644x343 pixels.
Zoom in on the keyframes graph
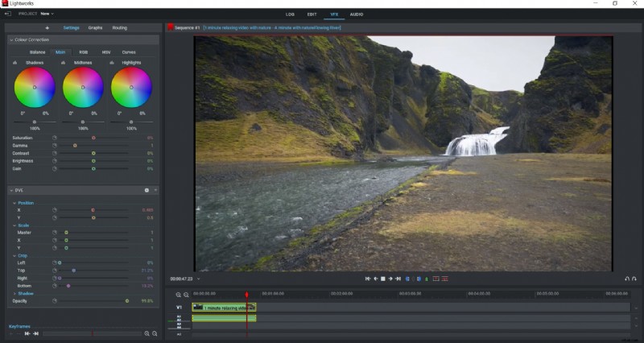click(x=147, y=333)
